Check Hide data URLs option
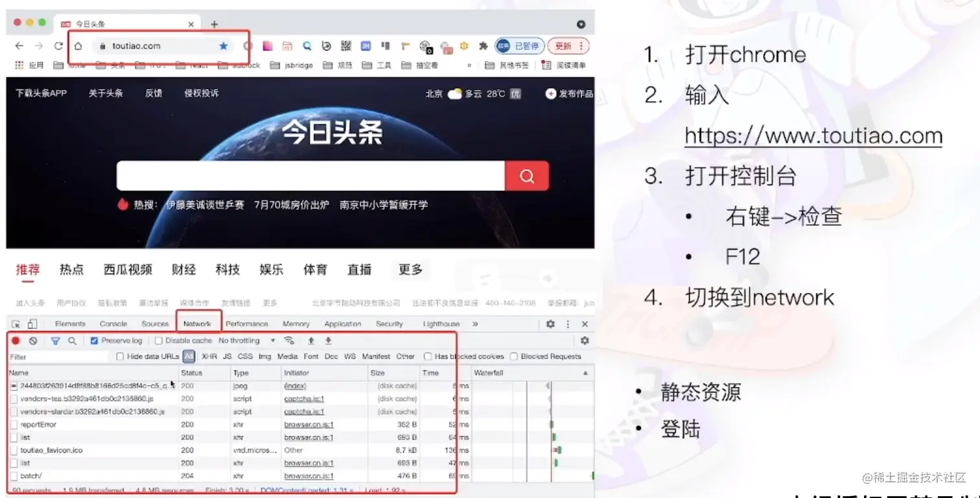 (120, 356)
